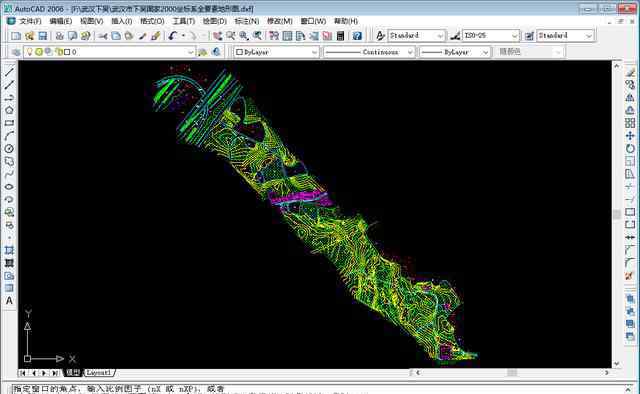
Task: Select the Multiline Text tool
Action: click(x=9, y=301)
